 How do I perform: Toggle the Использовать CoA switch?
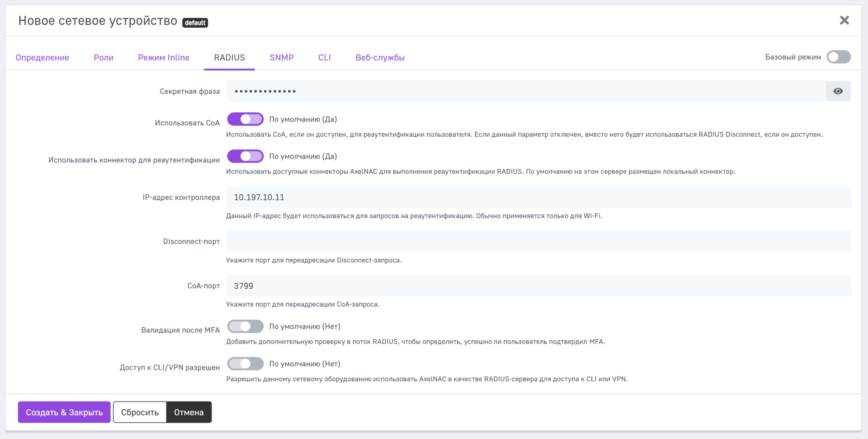click(245, 119)
